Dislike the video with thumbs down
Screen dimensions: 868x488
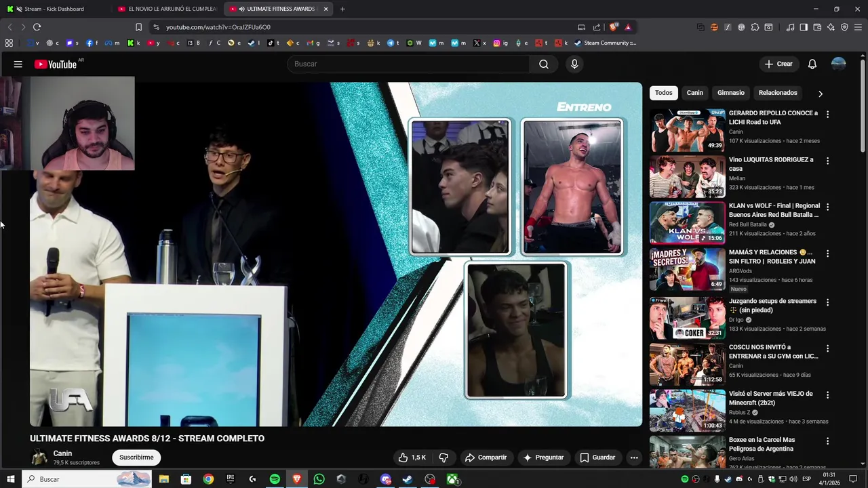click(443, 457)
